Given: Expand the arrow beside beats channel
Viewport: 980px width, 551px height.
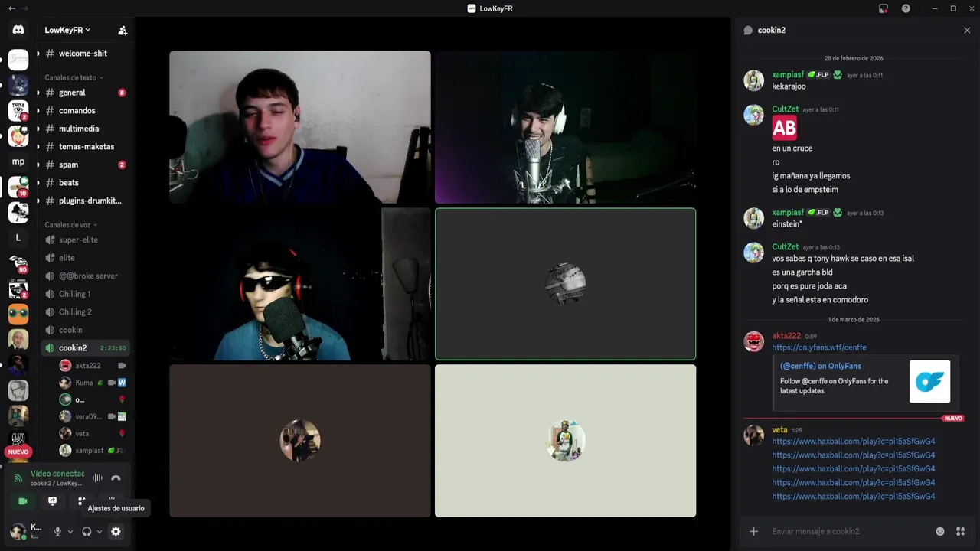Looking at the screenshot, I should 38,183.
